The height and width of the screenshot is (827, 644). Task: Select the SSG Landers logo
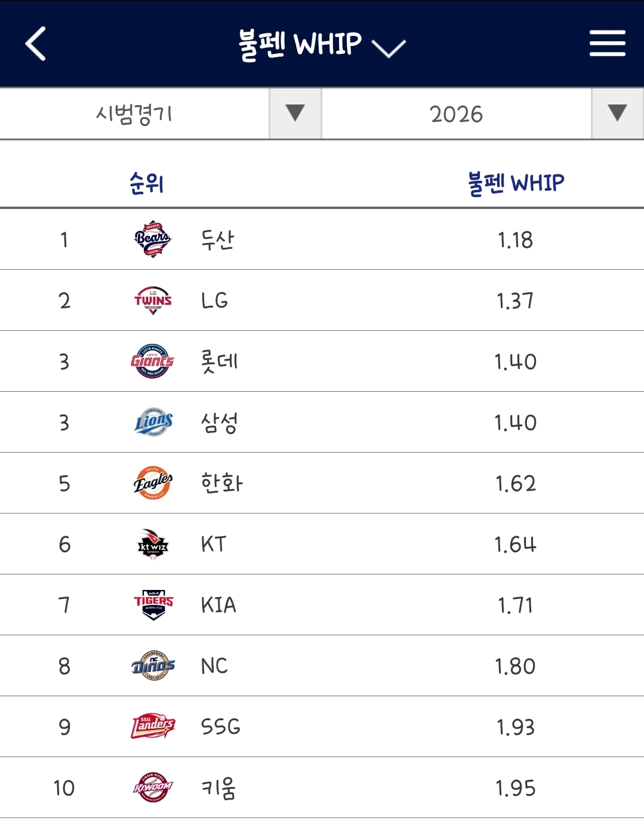coord(153,727)
